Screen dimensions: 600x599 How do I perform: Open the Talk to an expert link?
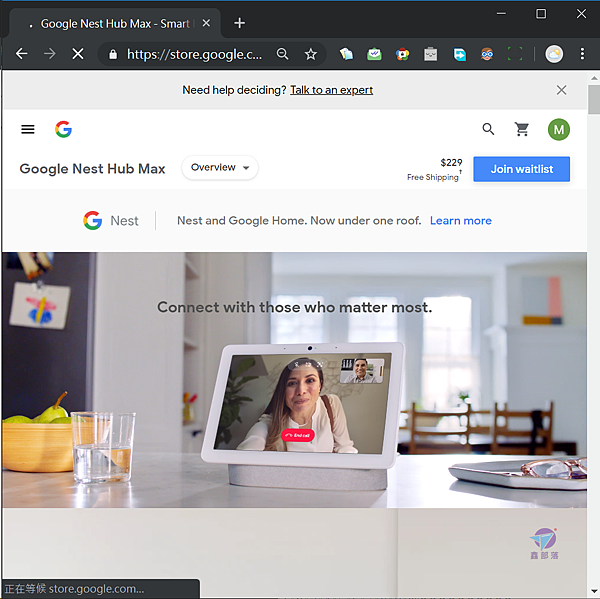point(331,90)
